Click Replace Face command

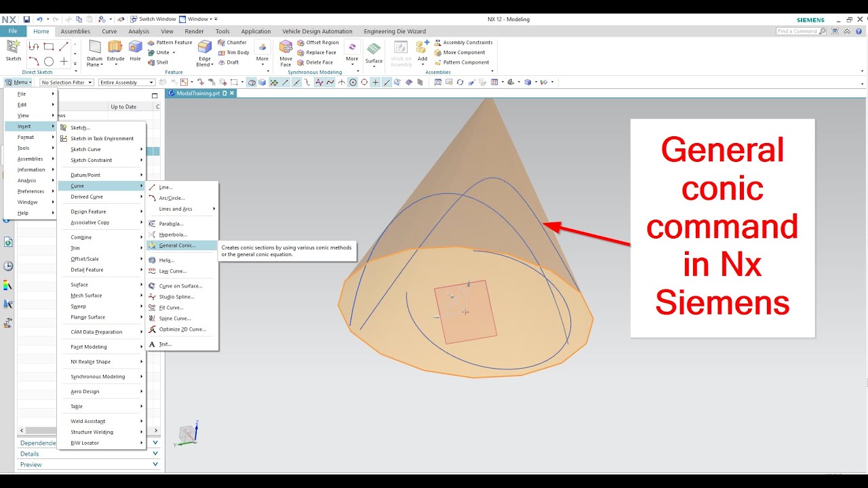tap(316, 52)
